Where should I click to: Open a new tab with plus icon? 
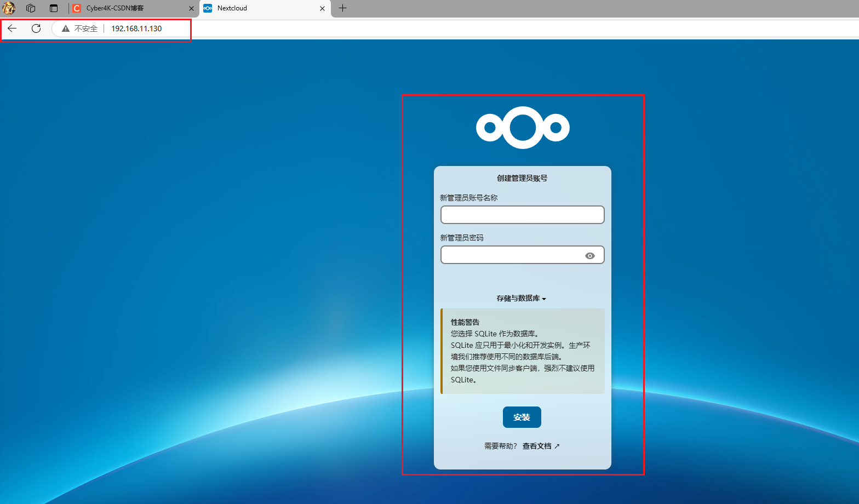[x=343, y=8]
